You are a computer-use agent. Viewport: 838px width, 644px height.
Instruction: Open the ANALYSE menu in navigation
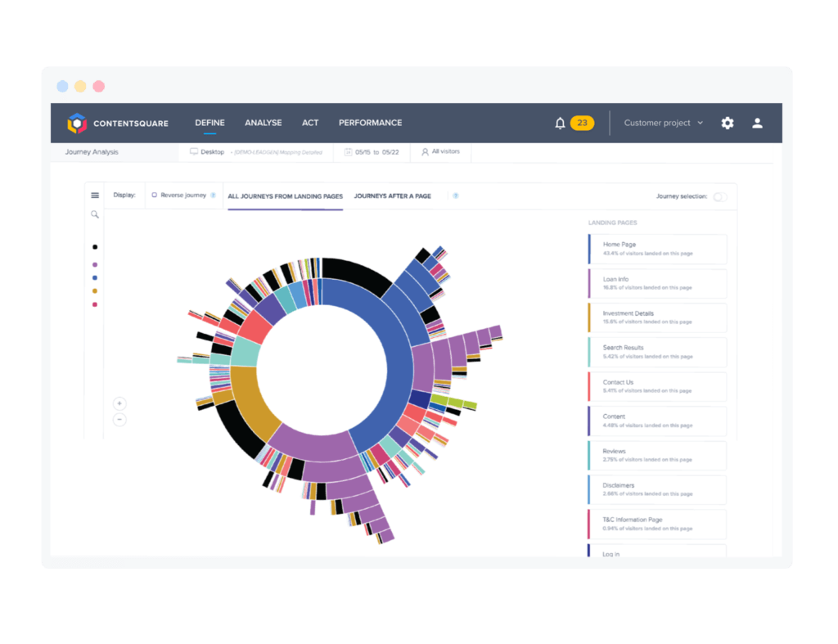263,123
